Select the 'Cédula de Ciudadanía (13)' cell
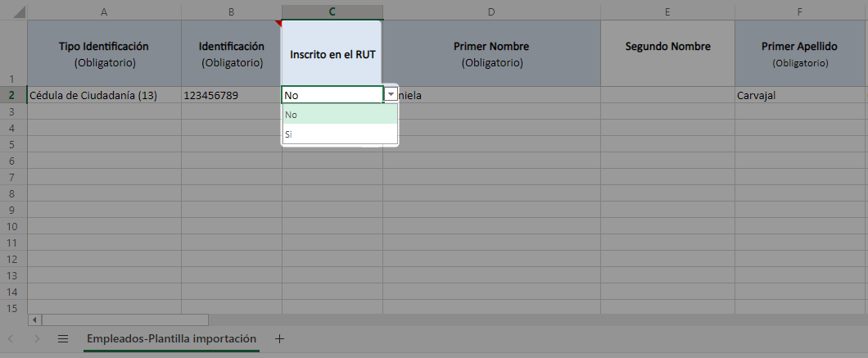868x358 pixels. click(x=104, y=95)
